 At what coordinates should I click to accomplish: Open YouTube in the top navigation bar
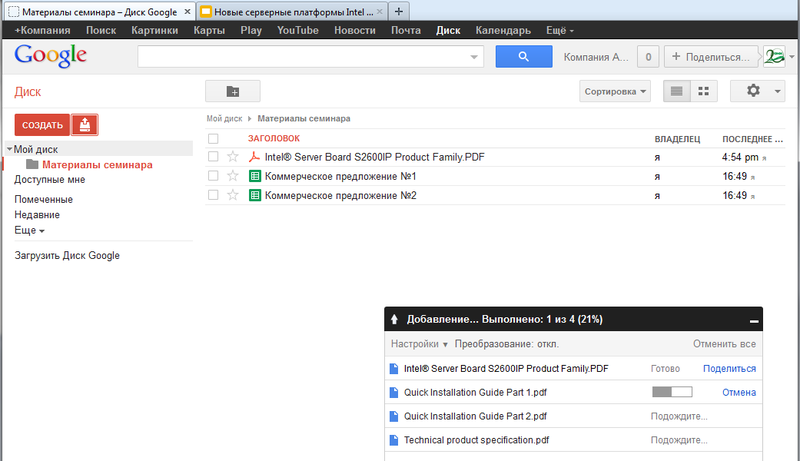[298, 30]
